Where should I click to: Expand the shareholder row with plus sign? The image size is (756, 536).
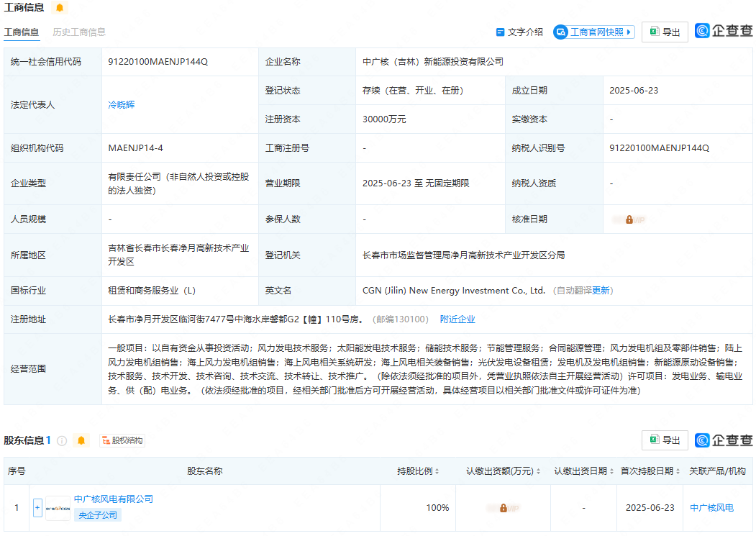pos(37,507)
